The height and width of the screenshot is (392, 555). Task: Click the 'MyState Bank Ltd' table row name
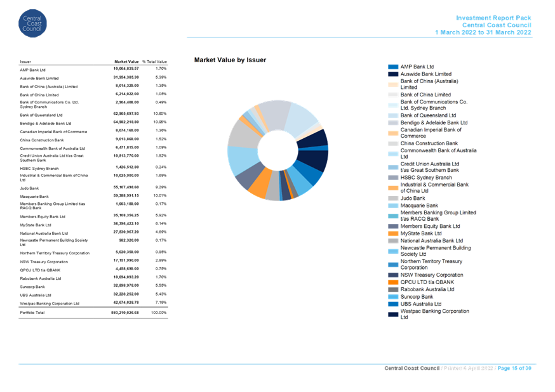[x=36, y=225]
